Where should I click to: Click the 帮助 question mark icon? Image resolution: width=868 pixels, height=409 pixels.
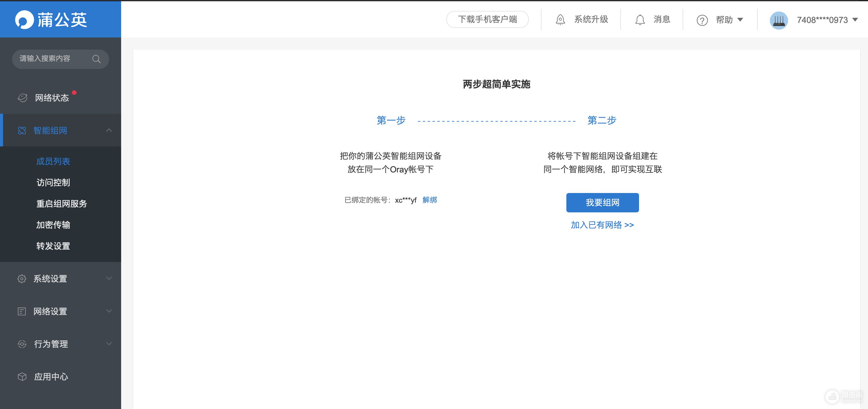[x=702, y=20]
